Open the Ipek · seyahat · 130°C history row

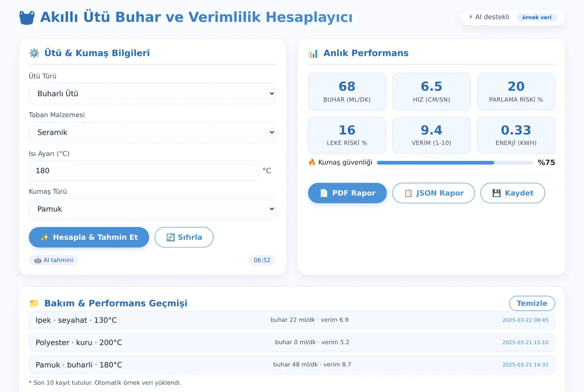point(292,320)
